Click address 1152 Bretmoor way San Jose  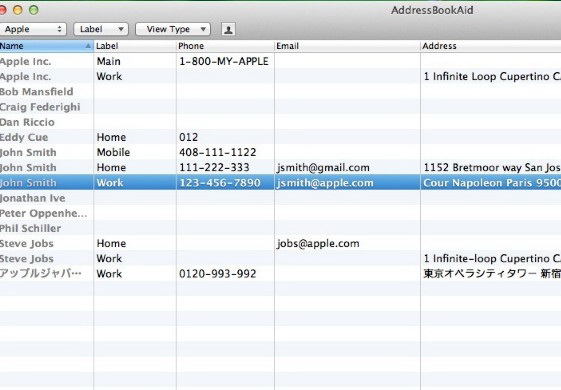click(x=492, y=167)
